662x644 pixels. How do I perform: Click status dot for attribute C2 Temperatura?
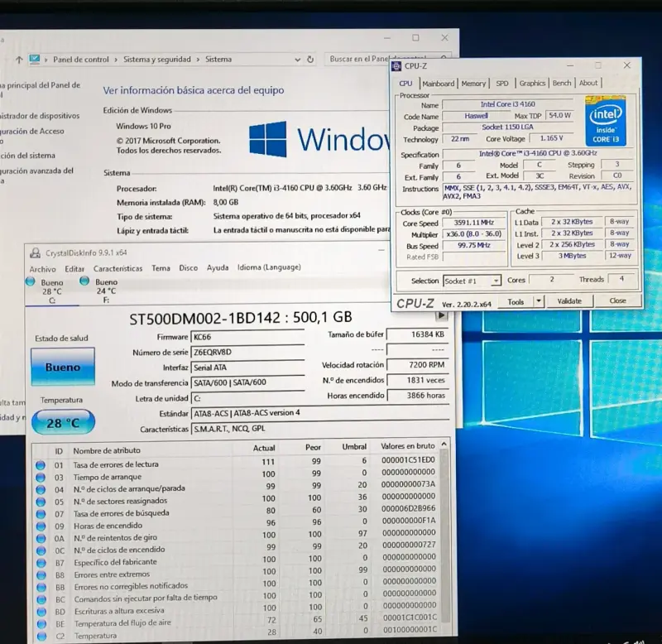tap(42, 636)
